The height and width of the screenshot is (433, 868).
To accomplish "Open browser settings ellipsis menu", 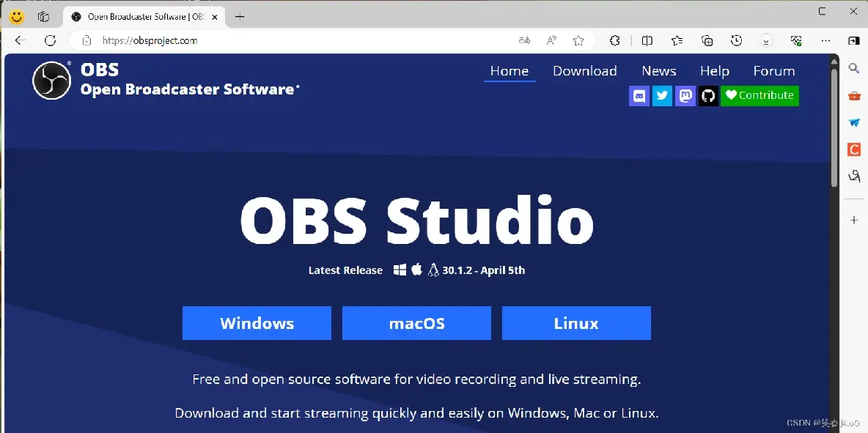I will point(826,40).
